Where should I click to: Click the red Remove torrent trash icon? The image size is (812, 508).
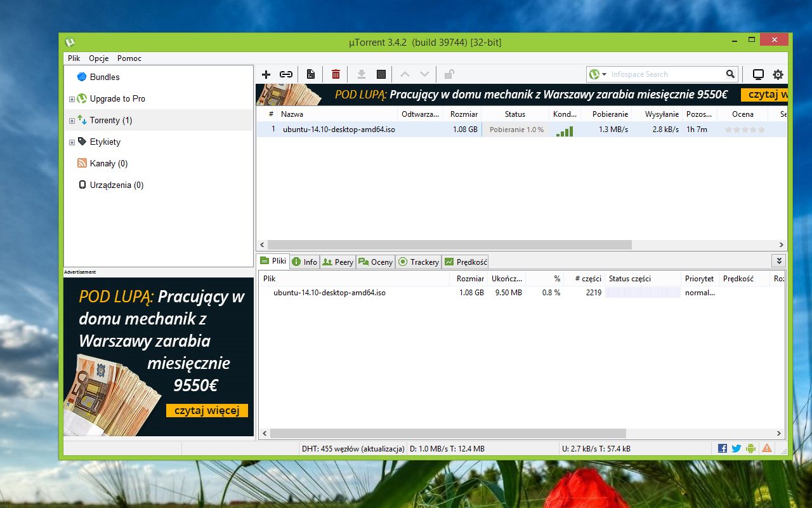click(336, 74)
